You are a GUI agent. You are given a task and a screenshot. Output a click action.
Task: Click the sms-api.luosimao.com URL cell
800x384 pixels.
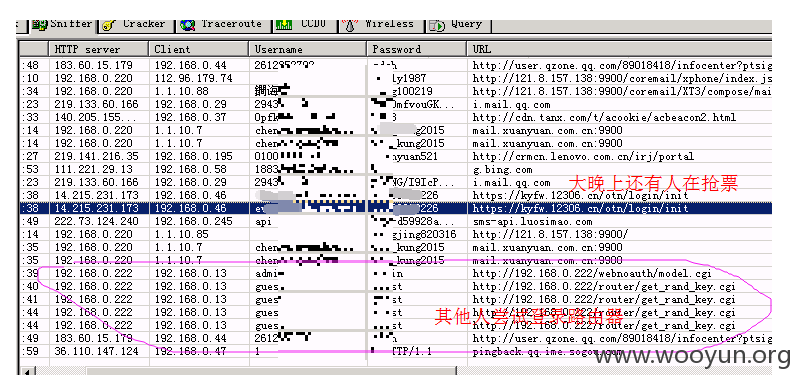click(532, 222)
